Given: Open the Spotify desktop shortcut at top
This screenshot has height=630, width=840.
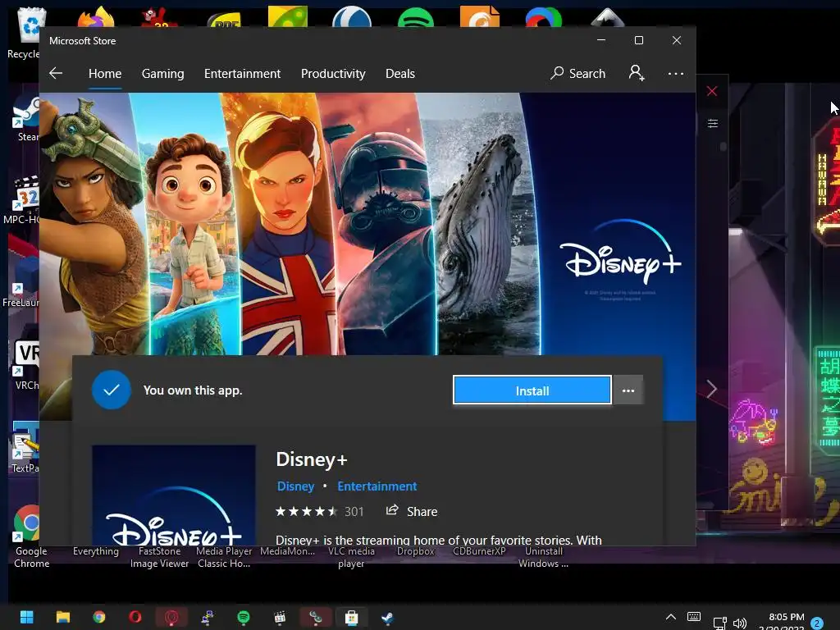Looking at the screenshot, I should (x=416, y=16).
